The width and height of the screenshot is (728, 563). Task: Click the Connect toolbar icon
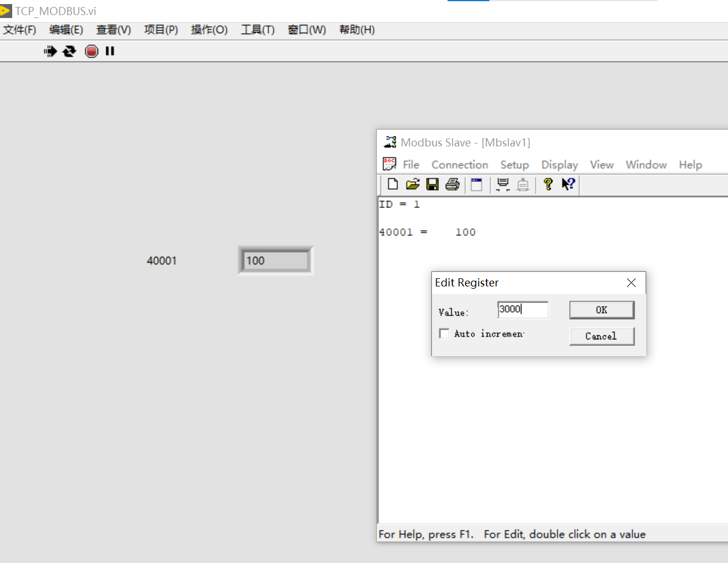pyautogui.click(x=503, y=184)
